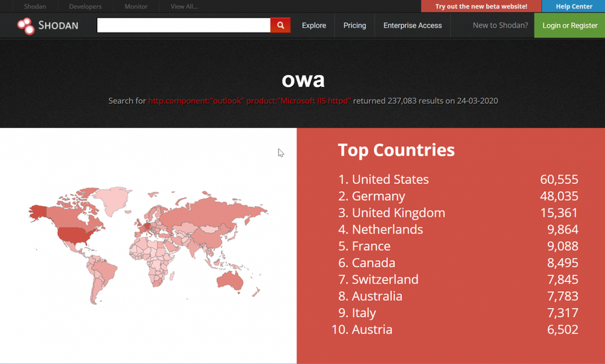Click Australia on the world map
Image resolution: width=605 pixels, height=364 pixels.
(230, 281)
